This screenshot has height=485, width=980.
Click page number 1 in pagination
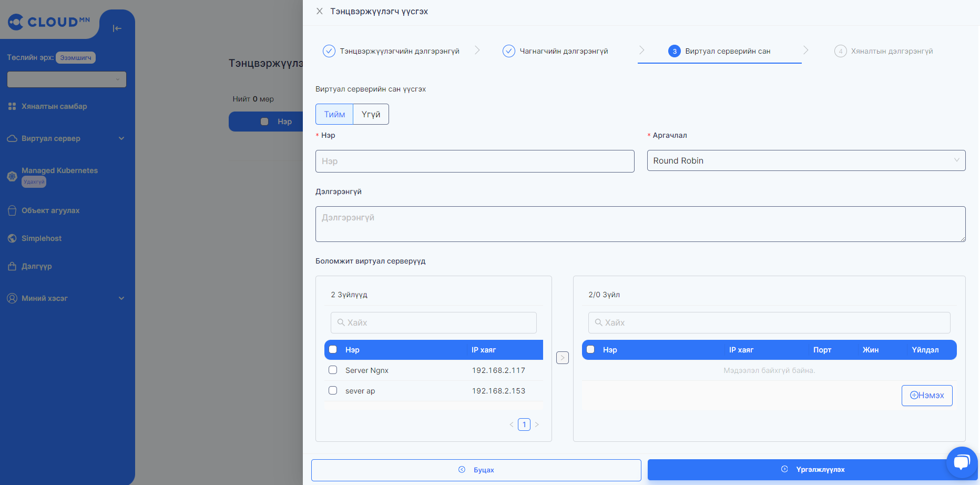[x=524, y=425]
